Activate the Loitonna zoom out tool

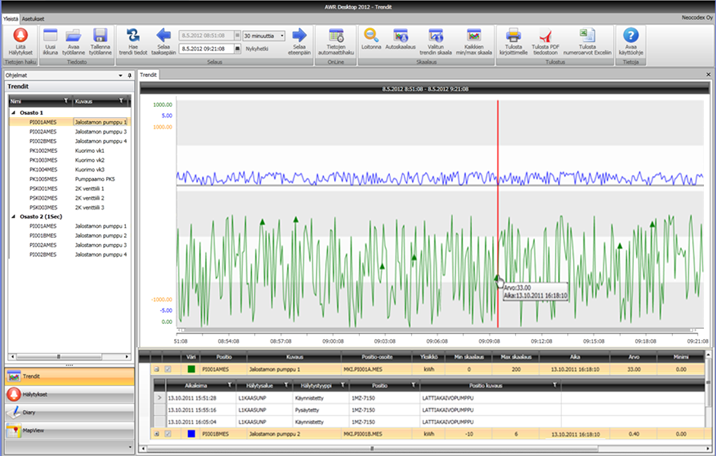pos(371,35)
